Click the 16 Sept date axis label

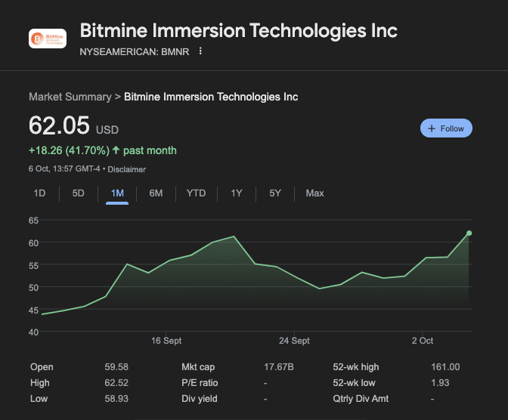tap(166, 341)
